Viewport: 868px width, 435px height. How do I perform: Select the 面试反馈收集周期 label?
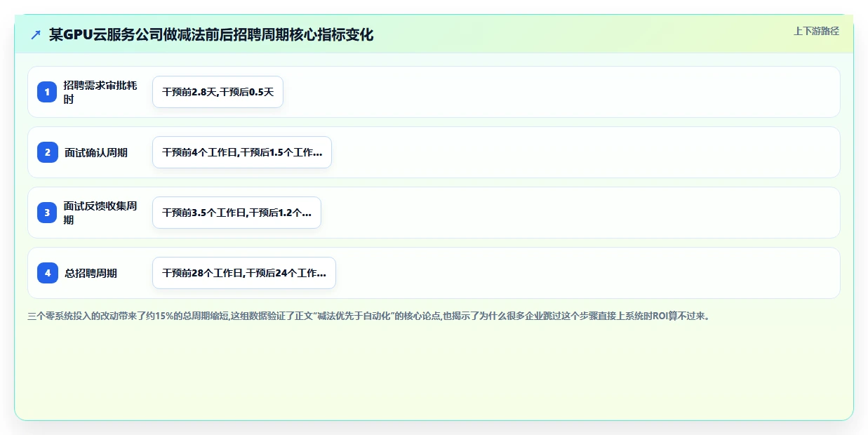click(100, 213)
